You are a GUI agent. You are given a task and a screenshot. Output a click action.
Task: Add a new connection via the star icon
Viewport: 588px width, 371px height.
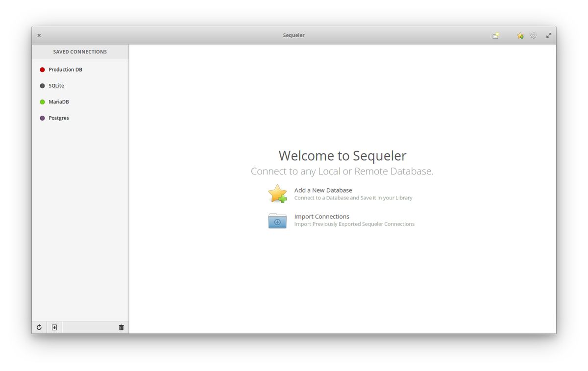click(x=519, y=35)
